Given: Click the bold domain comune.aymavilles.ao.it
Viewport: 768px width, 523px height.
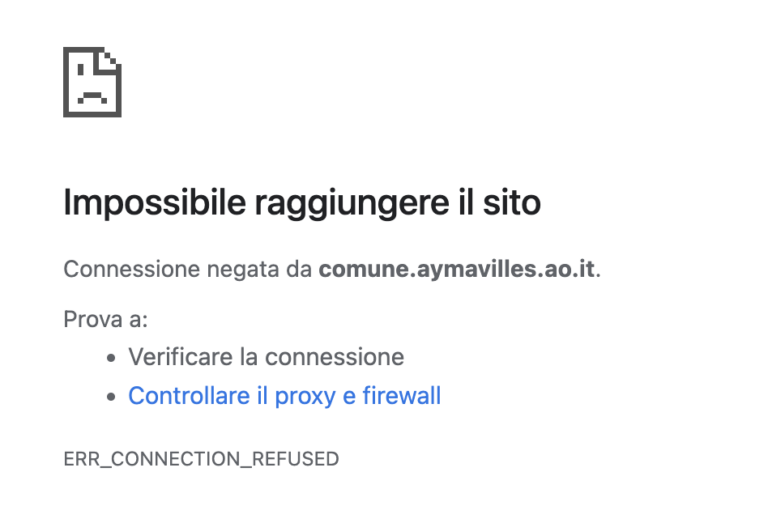Looking at the screenshot, I should click(457, 270).
